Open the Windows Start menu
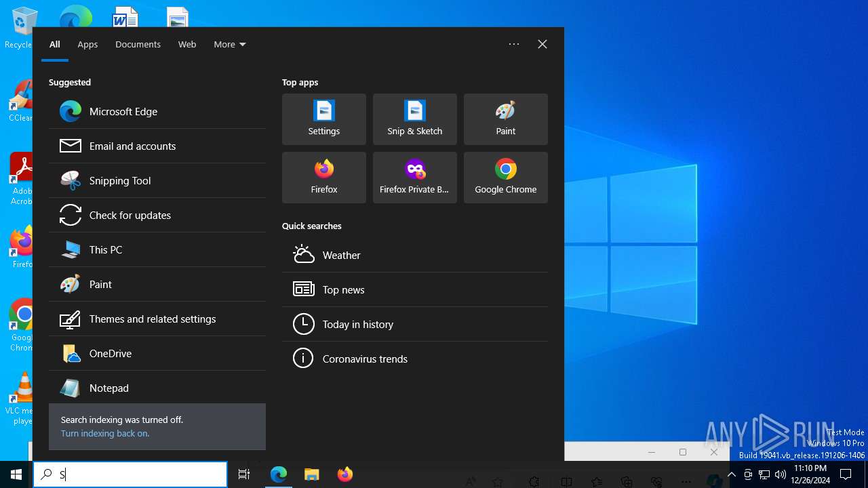The height and width of the screenshot is (488, 868). point(16,474)
